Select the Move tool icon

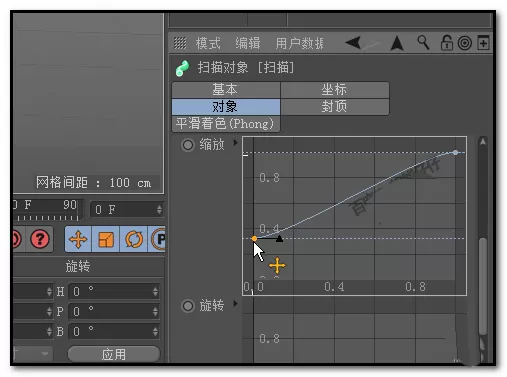(78, 239)
